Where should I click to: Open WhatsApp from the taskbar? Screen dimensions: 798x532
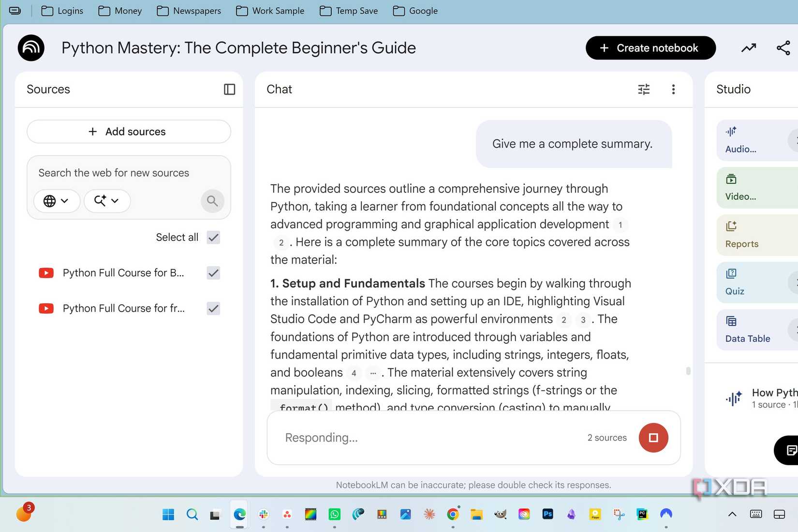pyautogui.click(x=335, y=514)
